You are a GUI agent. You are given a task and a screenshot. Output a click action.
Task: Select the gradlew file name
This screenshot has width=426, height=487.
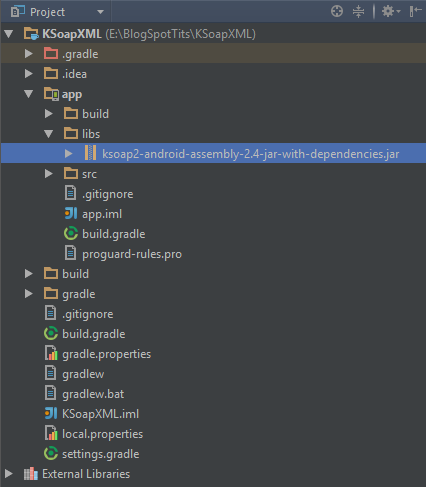83,374
